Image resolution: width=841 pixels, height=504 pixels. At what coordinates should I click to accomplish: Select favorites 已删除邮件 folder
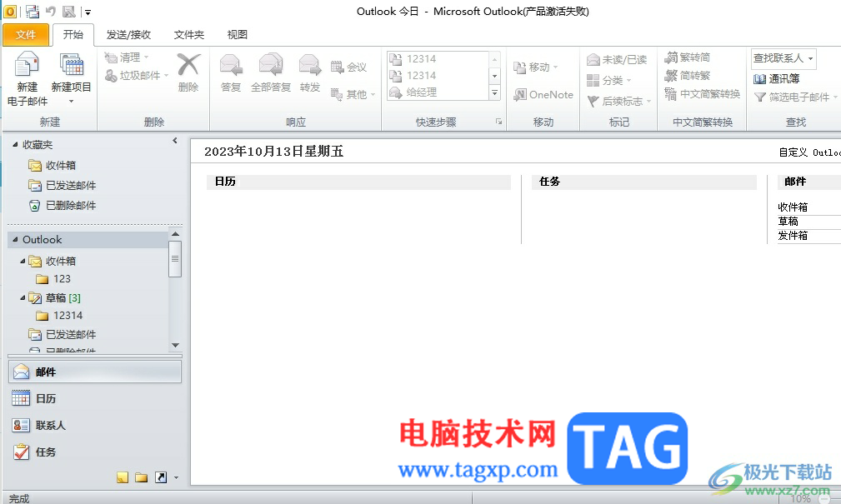[63, 206]
